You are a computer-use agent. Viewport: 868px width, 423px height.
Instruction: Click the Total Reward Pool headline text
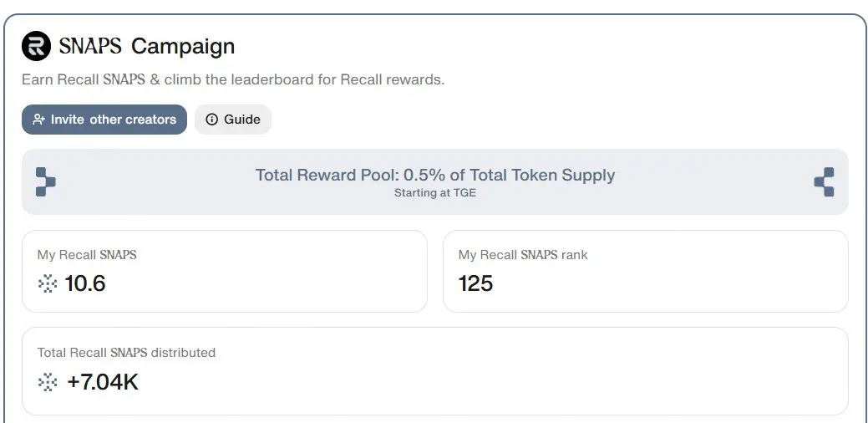[x=435, y=175]
